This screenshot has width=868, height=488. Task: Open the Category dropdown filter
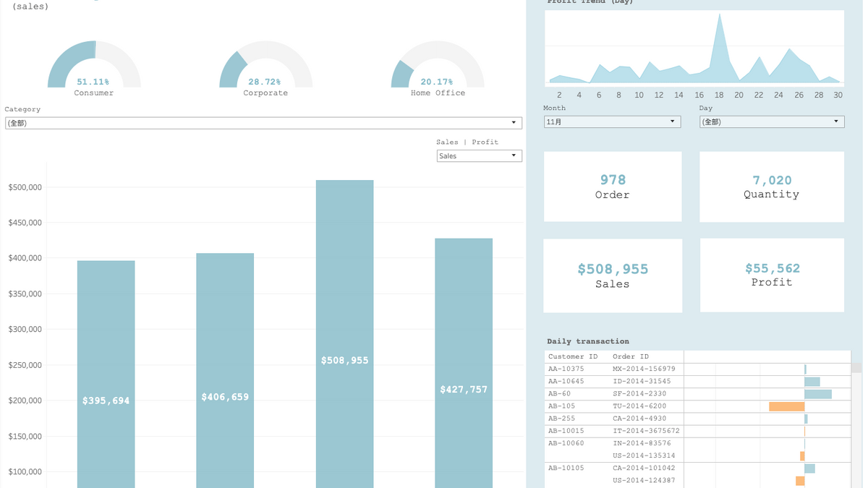coord(263,123)
